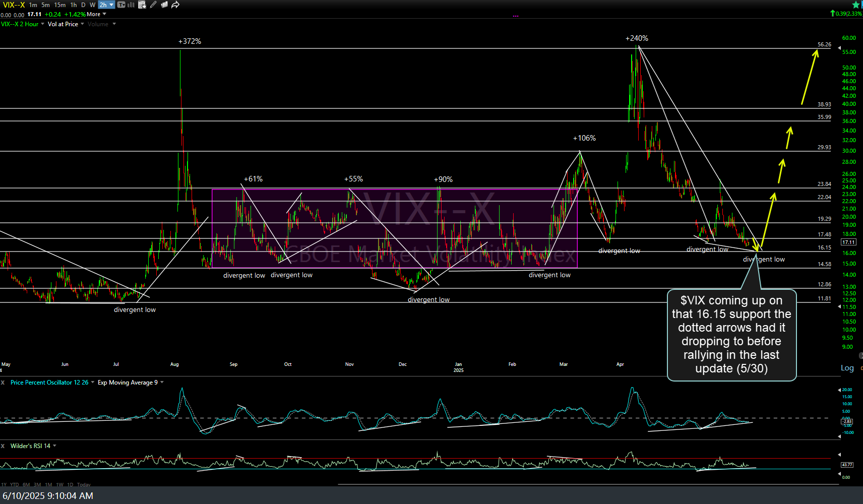Switch chart to W weekly timeframe
The height and width of the screenshot is (504, 863).
92,5
